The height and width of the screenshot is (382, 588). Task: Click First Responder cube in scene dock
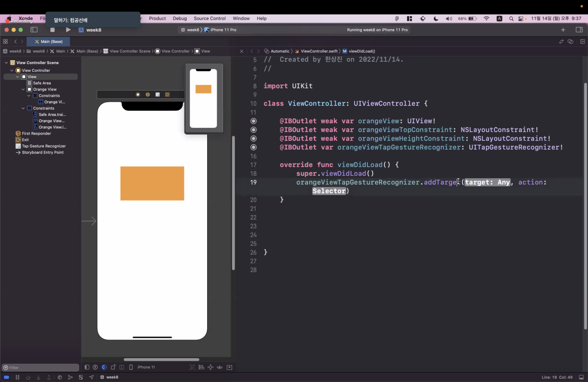tap(148, 95)
